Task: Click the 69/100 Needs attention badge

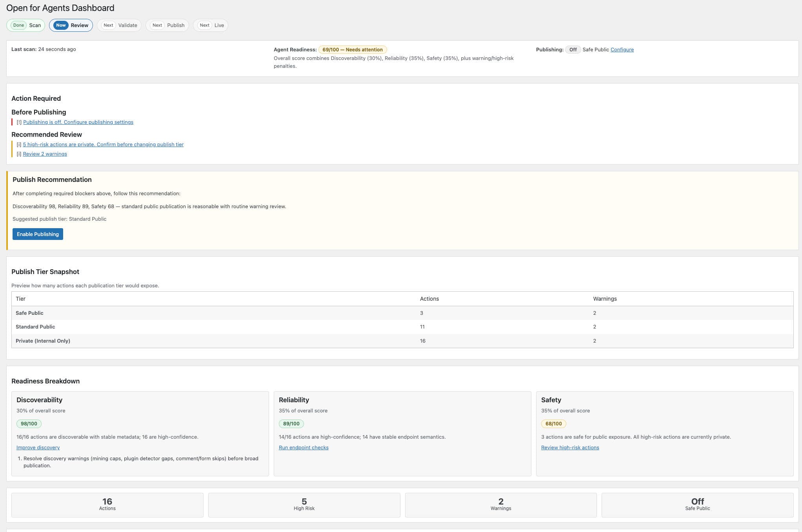Action: [353, 49]
